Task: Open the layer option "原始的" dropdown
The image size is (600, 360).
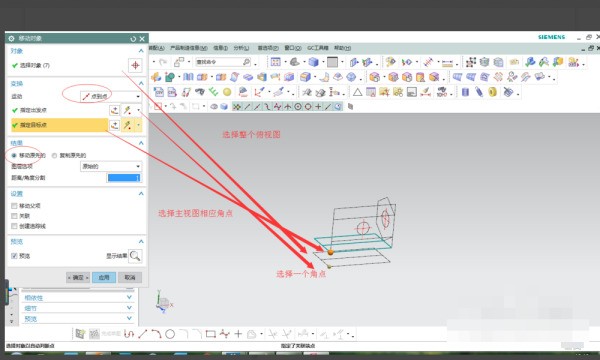Action: (111, 166)
